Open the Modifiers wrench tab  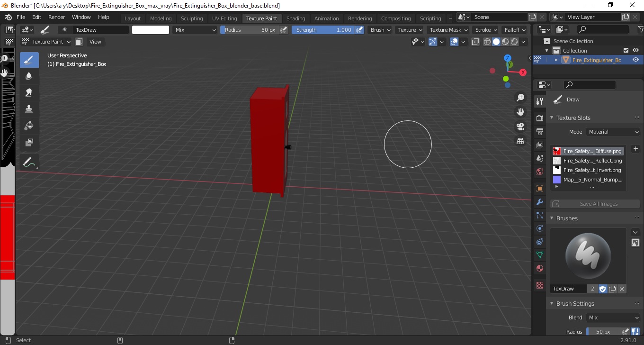tap(539, 202)
